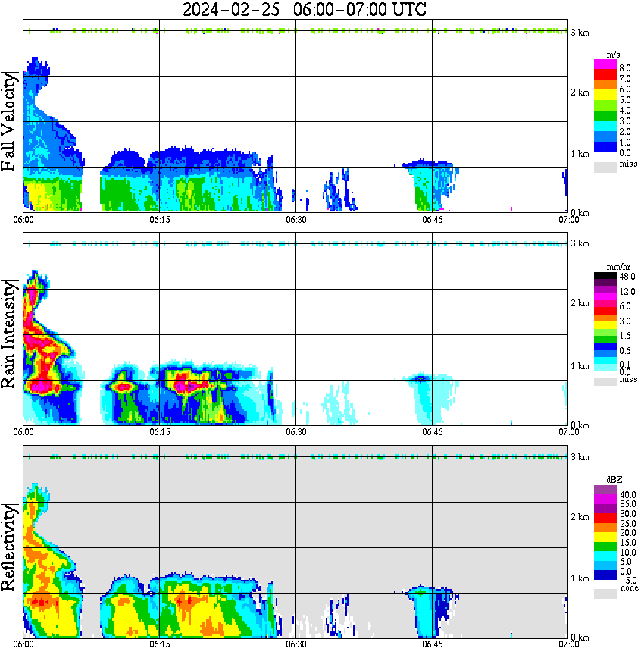Click the title date 2024-02-25
The image size is (644, 658).
click(x=231, y=9)
